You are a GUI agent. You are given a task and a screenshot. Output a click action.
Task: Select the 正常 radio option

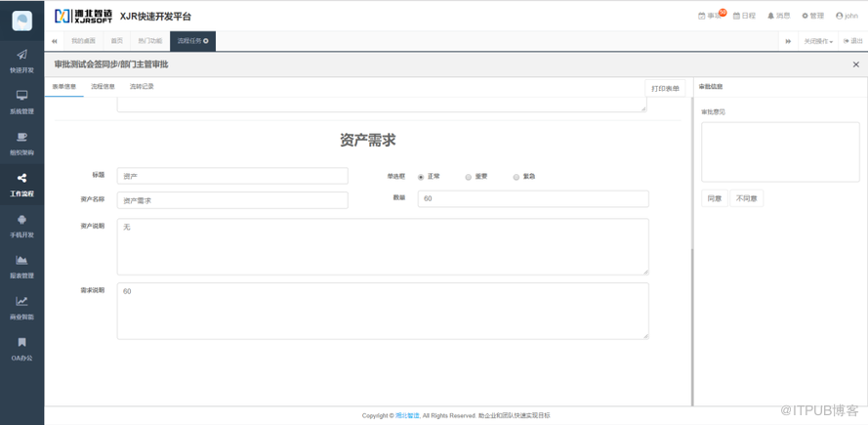click(x=421, y=177)
